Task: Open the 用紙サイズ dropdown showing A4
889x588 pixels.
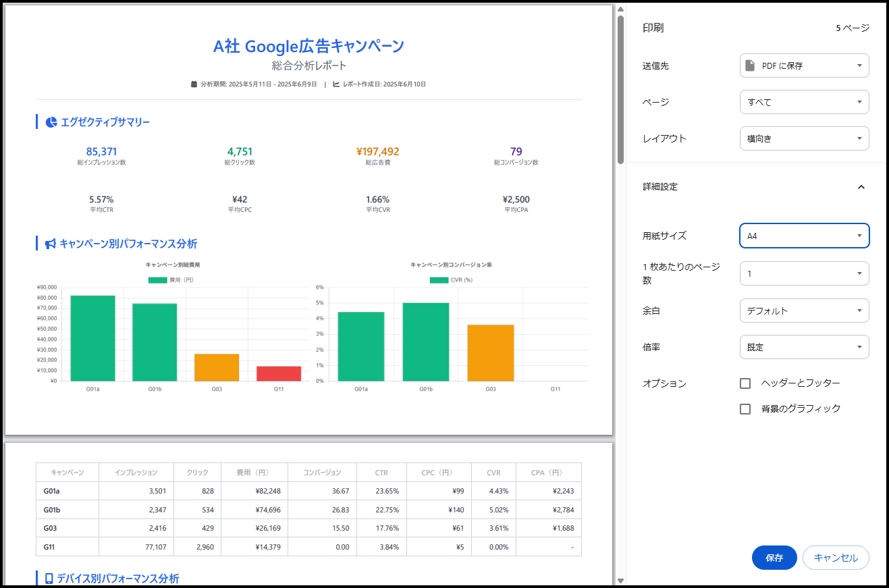Action: [x=804, y=236]
